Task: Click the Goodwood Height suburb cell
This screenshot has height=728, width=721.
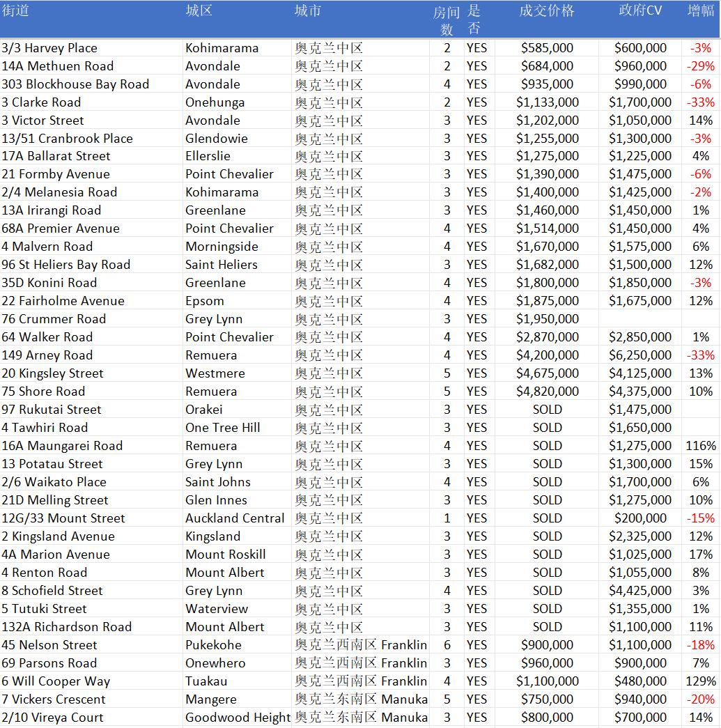Action: tap(237, 718)
